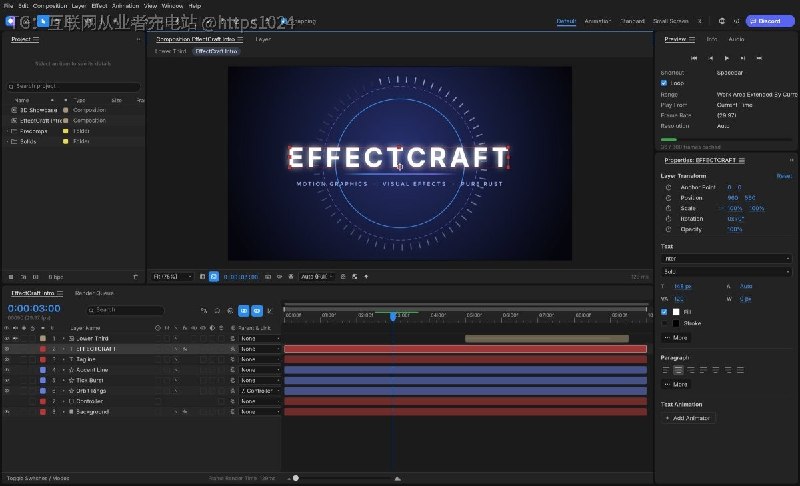Click the timeline zoom slider handle
The image size is (800, 486).
[296, 478]
